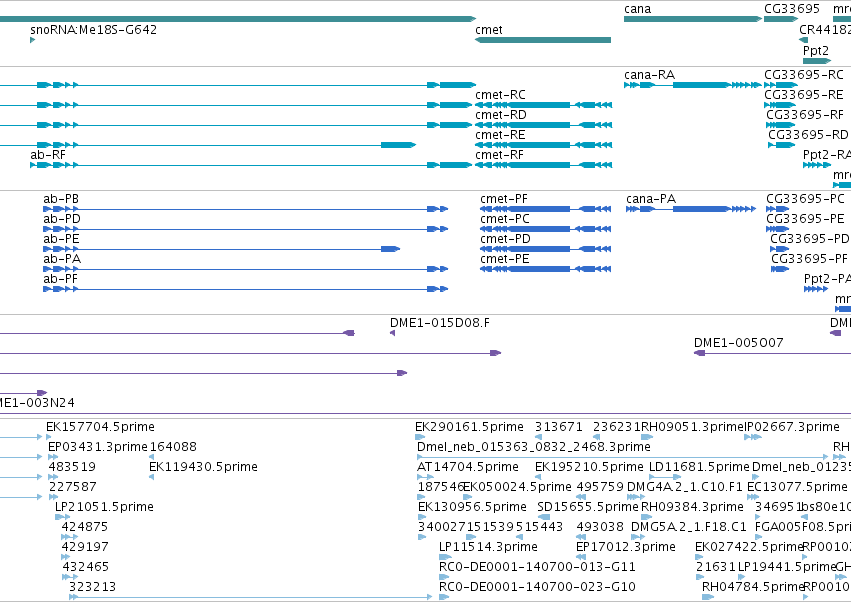Open the CG33695-RC transcript label
Image resolution: width=851 pixels, height=602 pixels.
(804, 74)
